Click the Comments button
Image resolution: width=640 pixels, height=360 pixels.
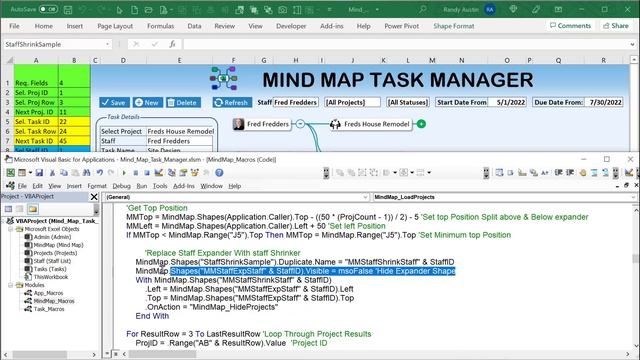570,25
